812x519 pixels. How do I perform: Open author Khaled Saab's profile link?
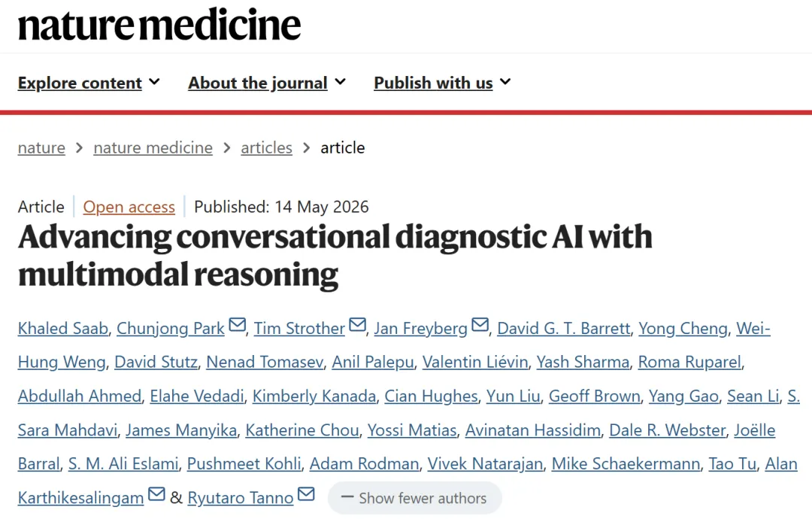pyautogui.click(x=62, y=329)
